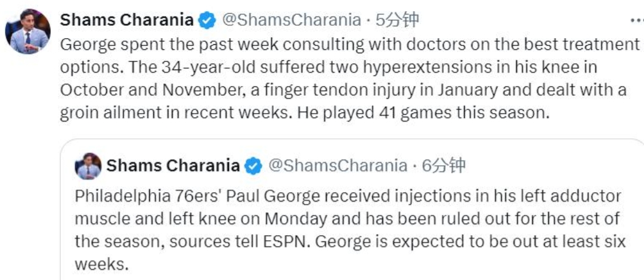Open the "5分钟" timestamp link
The image size is (644, 280).
click(x=397, y=20)
